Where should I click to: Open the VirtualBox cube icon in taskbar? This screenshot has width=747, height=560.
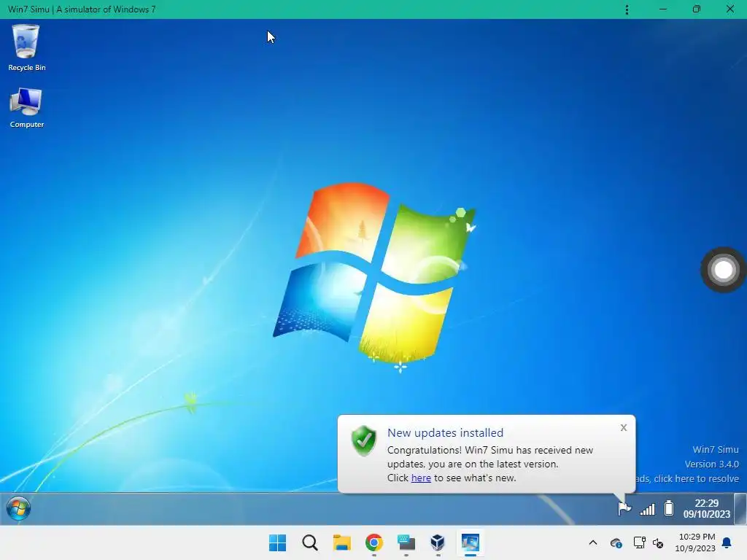click(x=438, y=542)
